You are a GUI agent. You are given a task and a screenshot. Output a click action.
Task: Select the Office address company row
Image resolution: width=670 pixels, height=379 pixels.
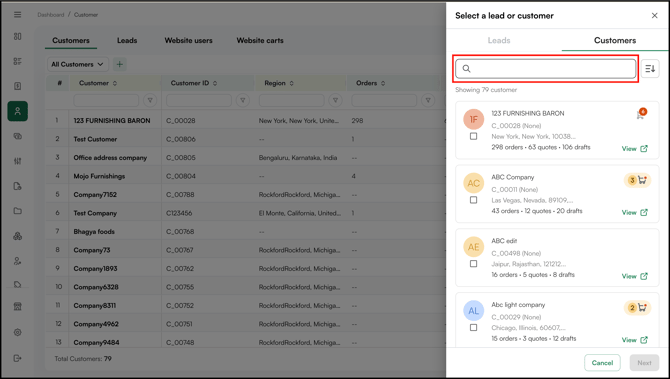[246, 158]
